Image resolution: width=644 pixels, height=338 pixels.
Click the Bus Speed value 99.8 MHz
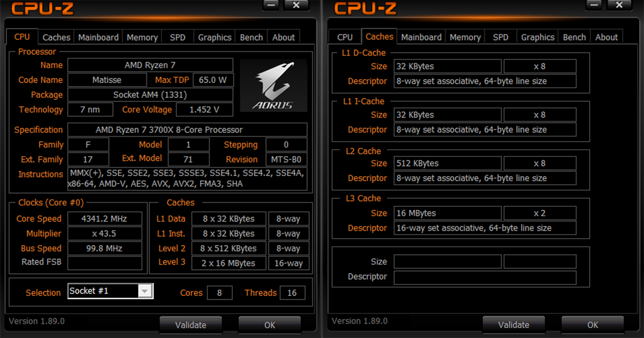(x=105, y=248)
